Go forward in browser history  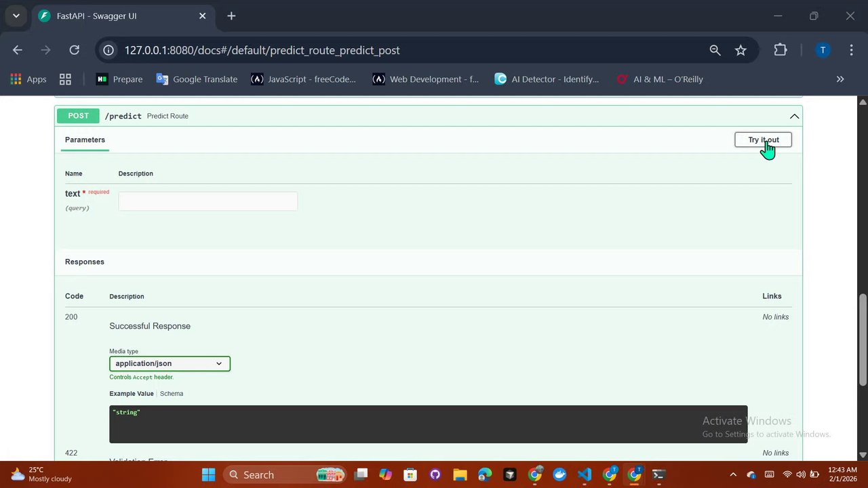click(x=45, y=50)
